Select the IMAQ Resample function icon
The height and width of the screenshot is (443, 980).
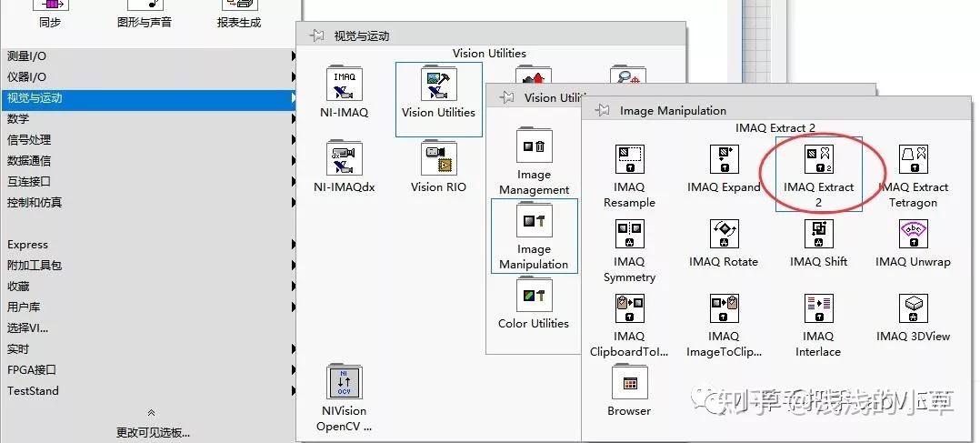coord(629,160)
